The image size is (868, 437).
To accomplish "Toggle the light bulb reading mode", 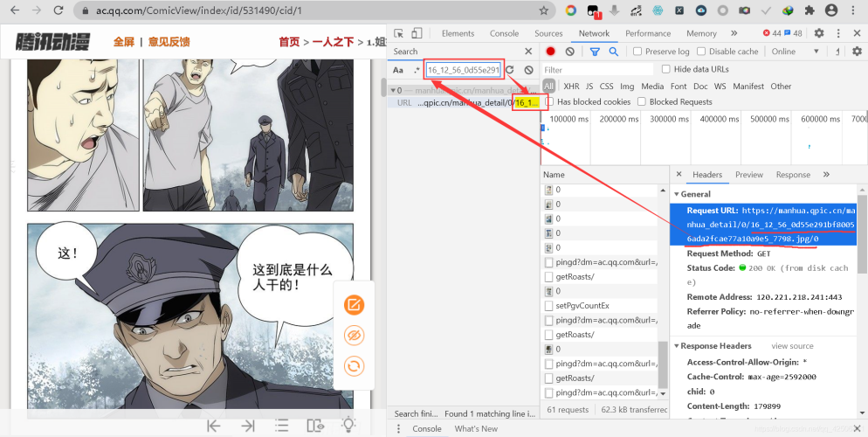I will (x=348, y=425).
